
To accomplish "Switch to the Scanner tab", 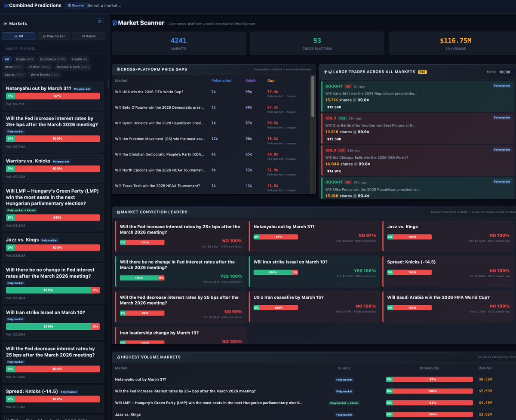I will (x=75, y=6).
